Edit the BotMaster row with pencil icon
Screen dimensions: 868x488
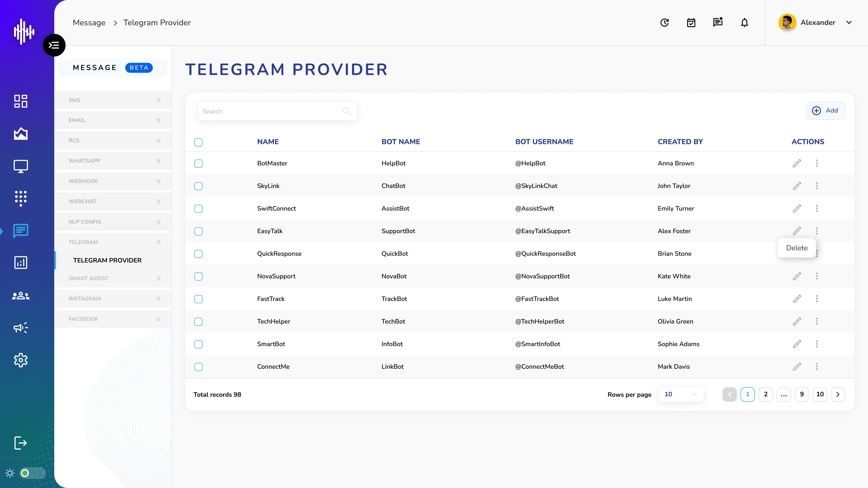[x=797, y=163]
